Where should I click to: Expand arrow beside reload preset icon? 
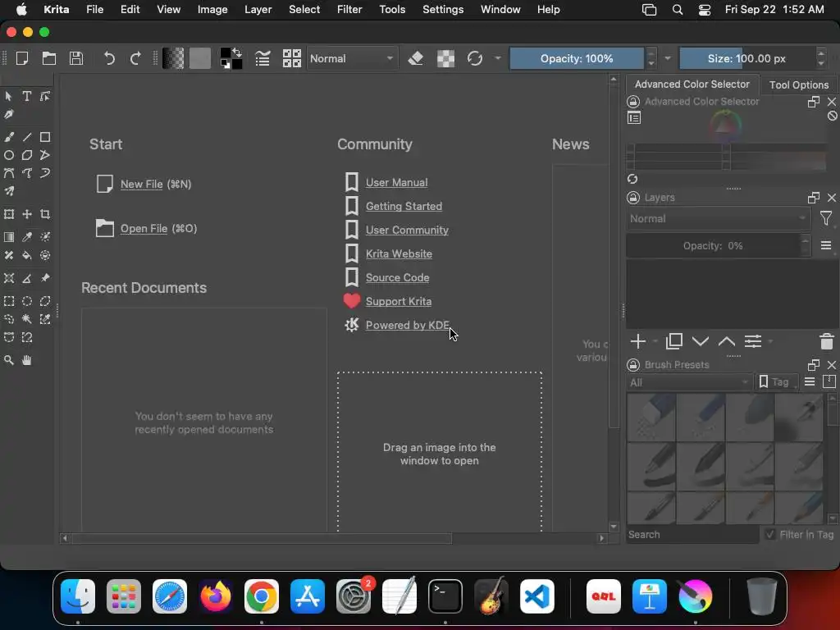498,58
